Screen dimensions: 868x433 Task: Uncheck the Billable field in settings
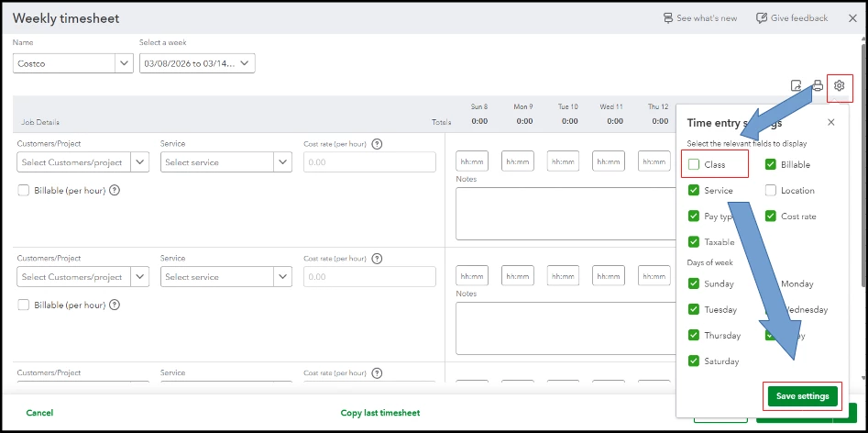[x=771, y=164]
